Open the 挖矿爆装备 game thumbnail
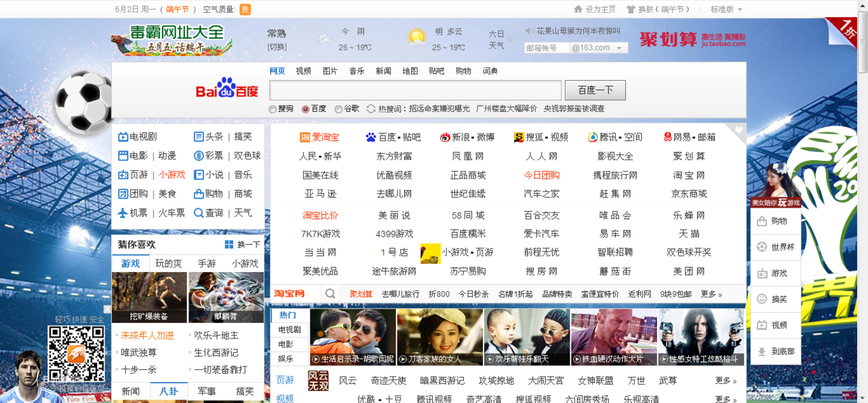The image size is (868, 403). click(149, 297)
